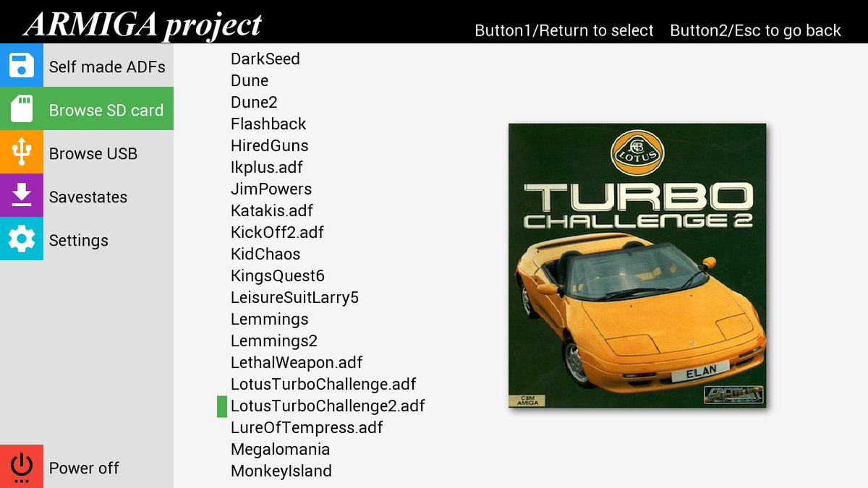Viewport: 868px width, 488px height.
Task: Open the Settings menu label
Action: 79,240
